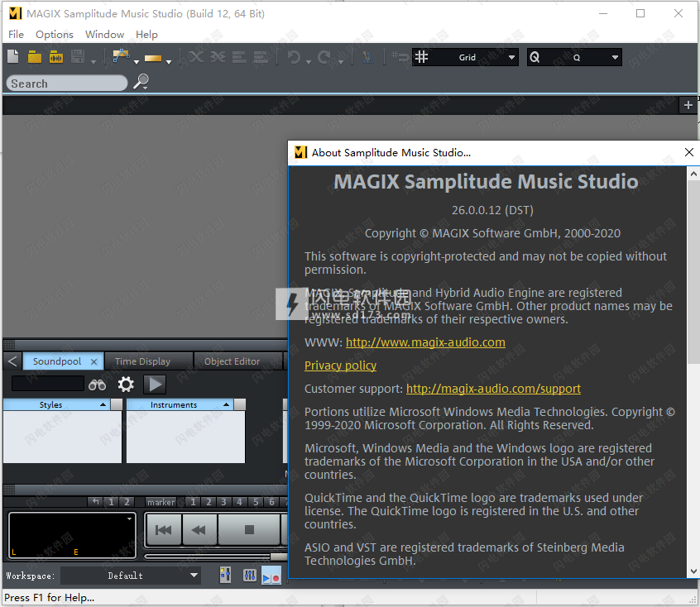Load an audio file with the waveform folder icon
Image resolution: width=700 pixels, height=607 pixels.
pyautogui.click(x=55, y=57)
